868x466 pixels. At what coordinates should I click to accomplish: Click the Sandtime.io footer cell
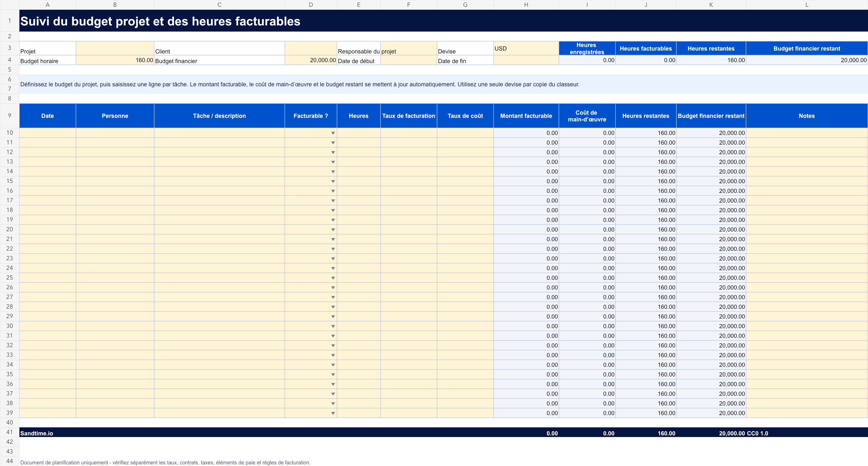coord(47,433)
